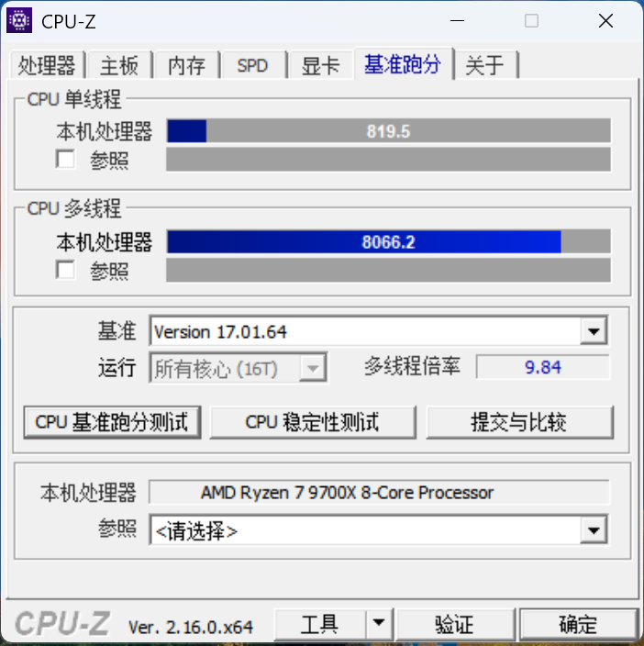
Task: Close the CPU-Z window
Action: tap(605, 20)
